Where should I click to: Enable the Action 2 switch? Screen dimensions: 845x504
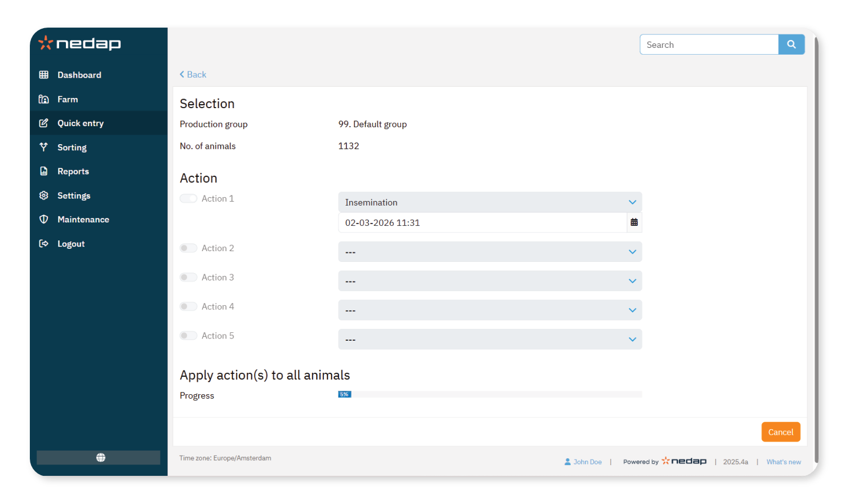(x=188, y=248)
